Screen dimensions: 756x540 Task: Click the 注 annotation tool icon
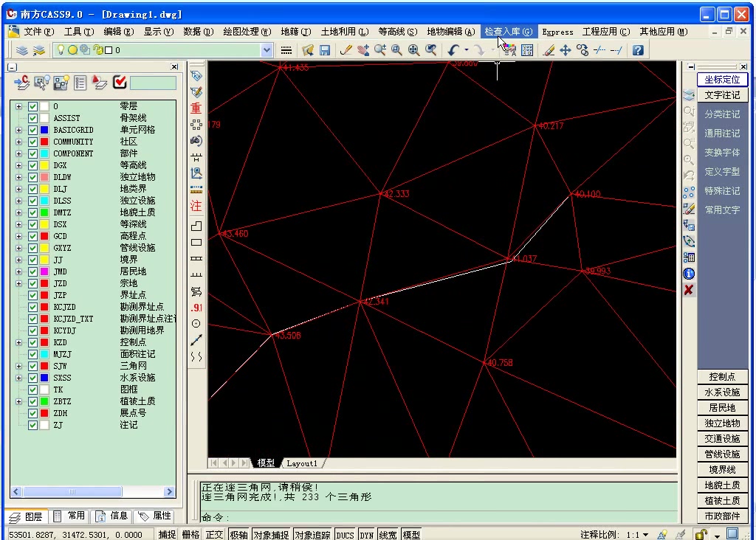(196, 206)
